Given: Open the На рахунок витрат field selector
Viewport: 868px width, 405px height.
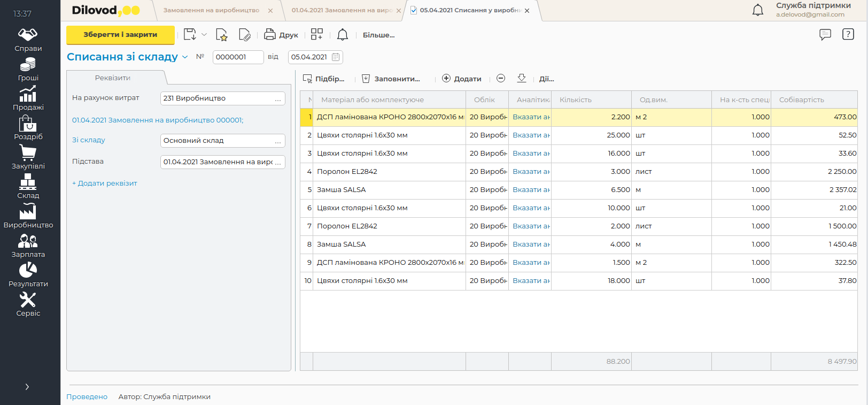Looking at the screenshot, I should [x=278, y=99].
